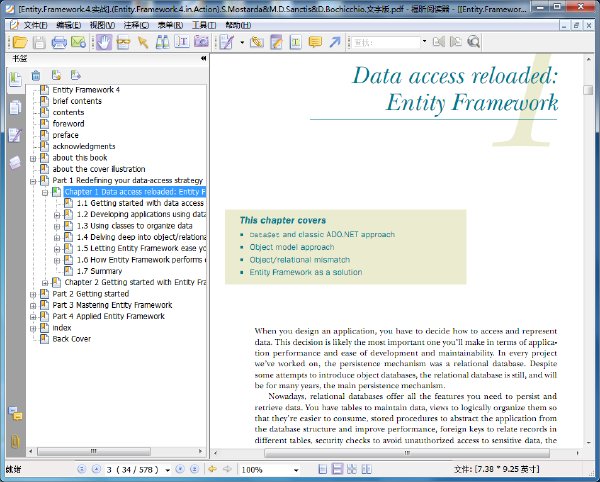600x482 pixels.
Task: Show the Pages thumbnail panel
Action: [15, 107]
